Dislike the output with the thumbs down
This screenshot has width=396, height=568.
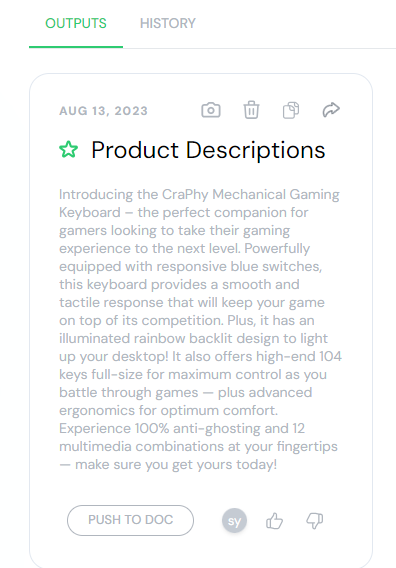click(314, 521)
